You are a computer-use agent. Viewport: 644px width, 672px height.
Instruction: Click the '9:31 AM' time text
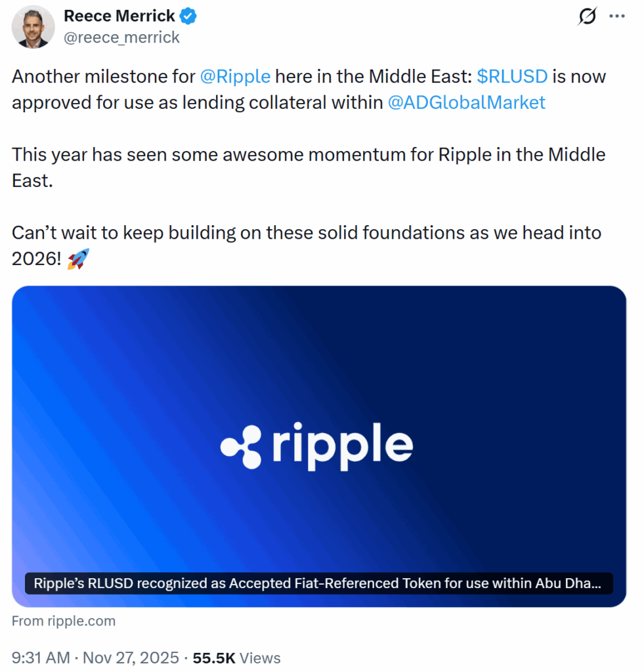click(x=41, y=658)
